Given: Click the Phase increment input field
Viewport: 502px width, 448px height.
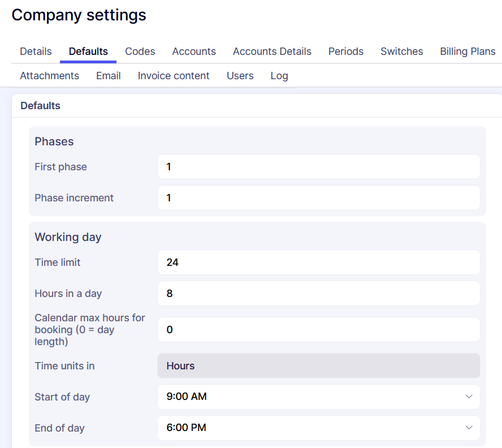Looking at the screenshot, I should pyautogui.click(x=318, y=198).
